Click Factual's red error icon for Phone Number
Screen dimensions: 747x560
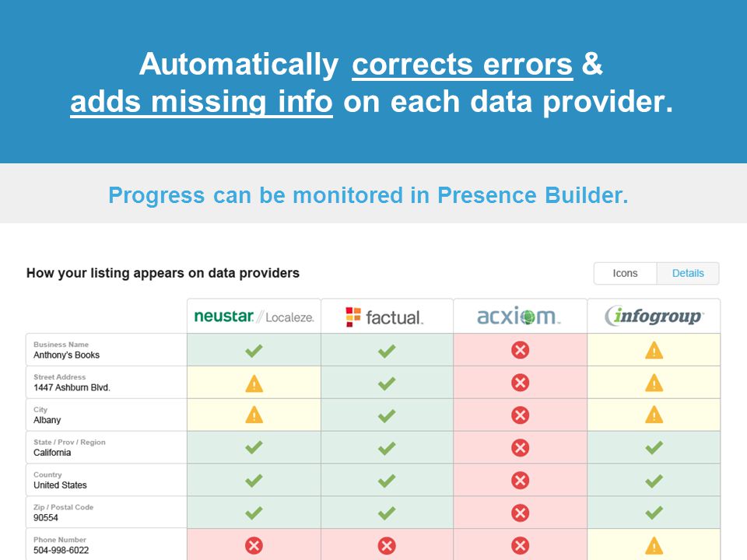point(387,545)
